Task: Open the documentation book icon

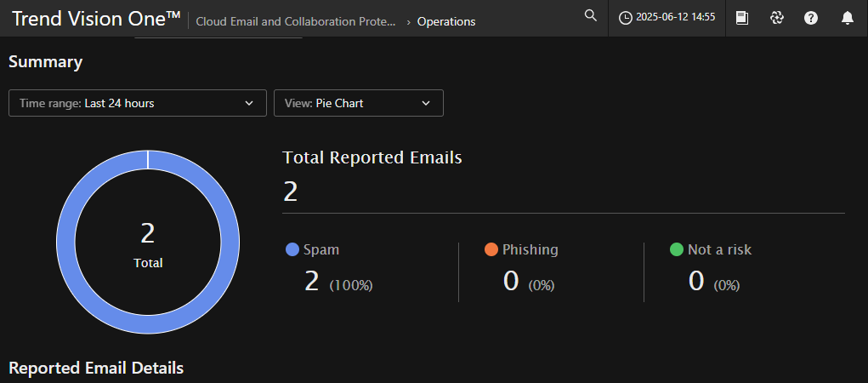Action: (x=742, y=18)
